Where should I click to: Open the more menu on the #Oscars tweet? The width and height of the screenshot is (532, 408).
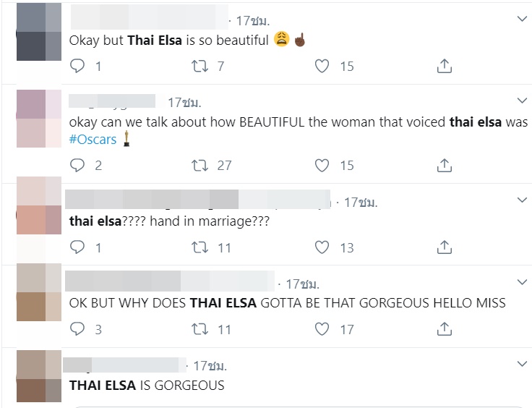[x=522, y=100]
